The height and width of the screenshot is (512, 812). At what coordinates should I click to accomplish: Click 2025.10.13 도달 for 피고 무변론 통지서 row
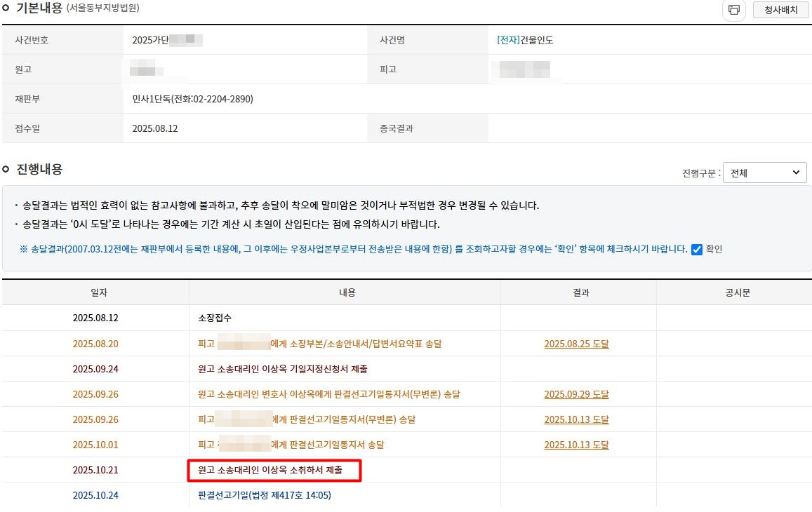576,419
